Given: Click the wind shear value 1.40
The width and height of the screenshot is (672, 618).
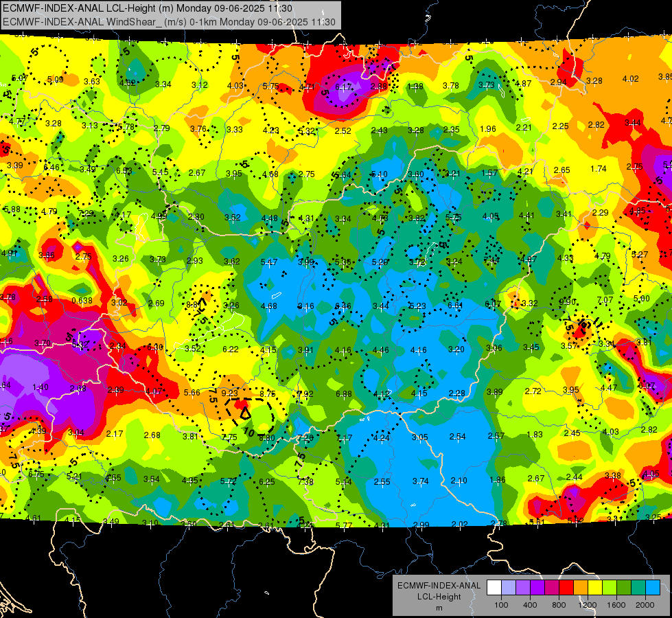Looking at the screenshot, I should (40, 387).
